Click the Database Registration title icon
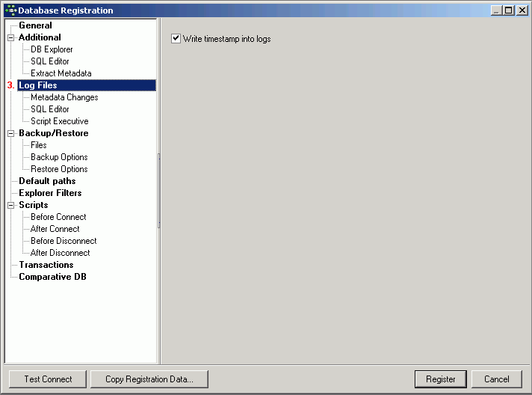This screenshot has height=395, width=532. click(x=11, y=10)
